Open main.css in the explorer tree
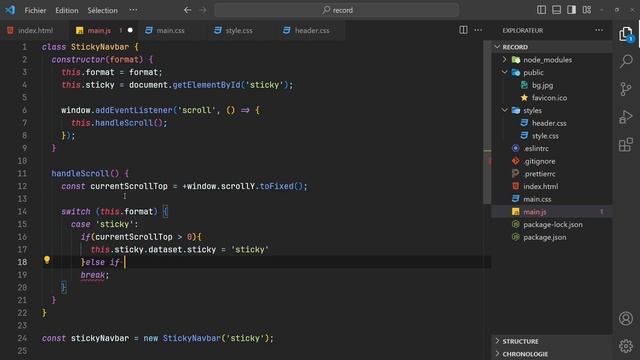This screenshot has width=640, height=360. tap(537, 199)
